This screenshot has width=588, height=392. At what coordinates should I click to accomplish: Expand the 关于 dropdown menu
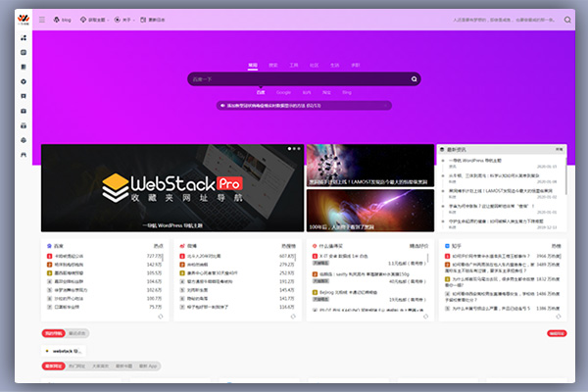coord(124,20)
